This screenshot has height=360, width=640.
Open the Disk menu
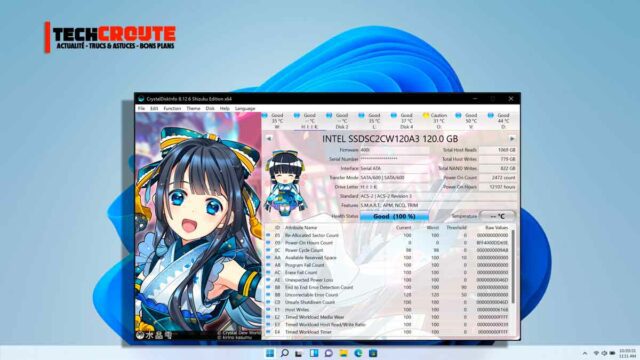point(210,109)
